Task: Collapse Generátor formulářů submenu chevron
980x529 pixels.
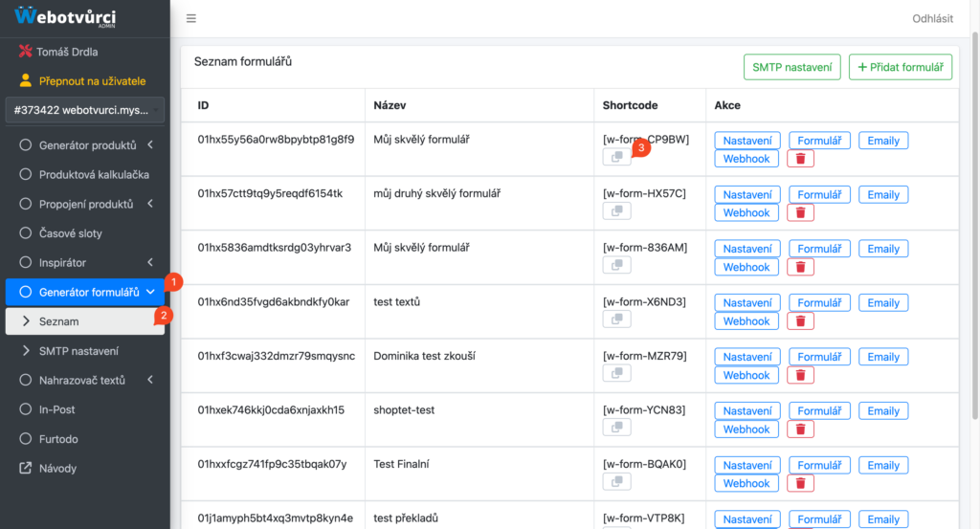Action: pos(150,292)
